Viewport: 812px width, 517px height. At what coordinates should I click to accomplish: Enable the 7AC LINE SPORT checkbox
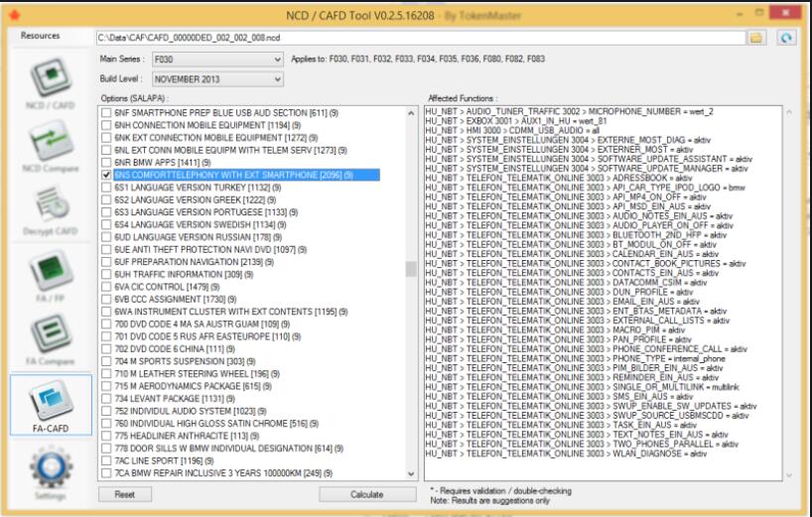click(106, 460)
